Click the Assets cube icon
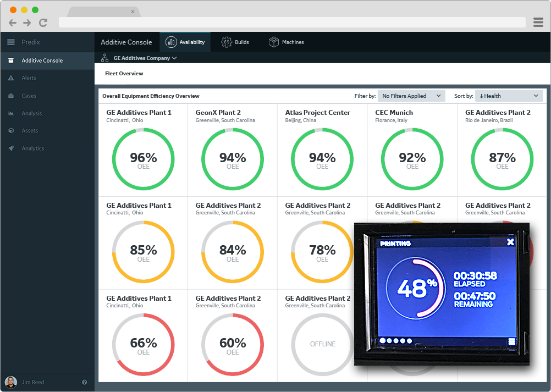Screen dimensions: 551x392 11,131
